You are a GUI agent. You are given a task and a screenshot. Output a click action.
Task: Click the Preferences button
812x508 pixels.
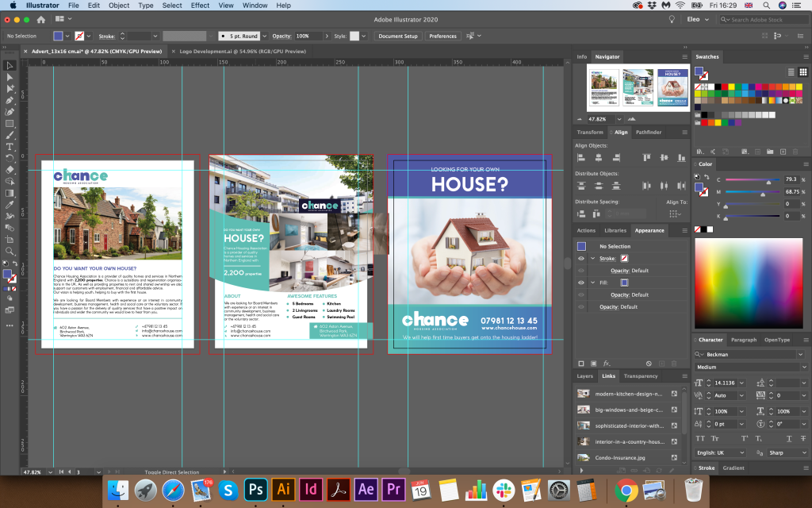(442, 36)
